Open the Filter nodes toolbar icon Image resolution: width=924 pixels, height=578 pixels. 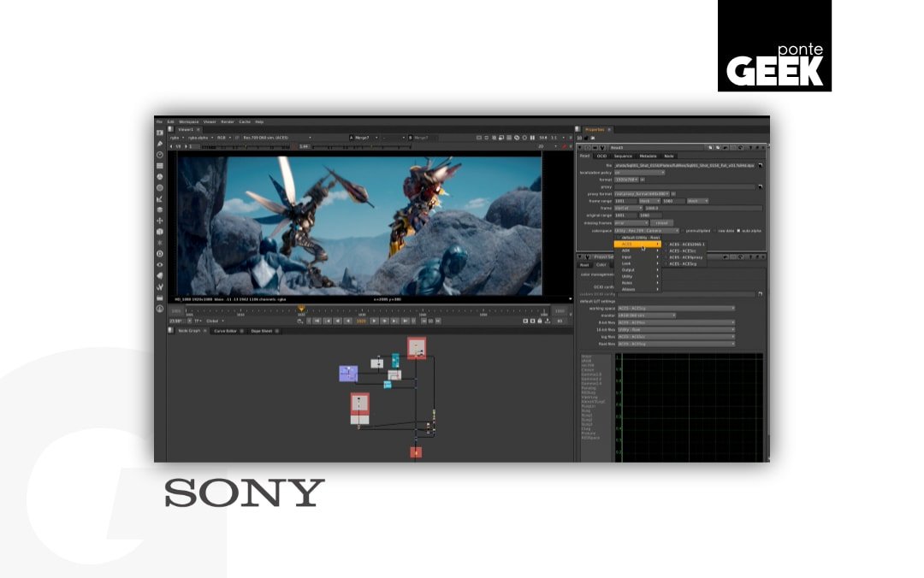pyautogui.click(x=160, y=188)
